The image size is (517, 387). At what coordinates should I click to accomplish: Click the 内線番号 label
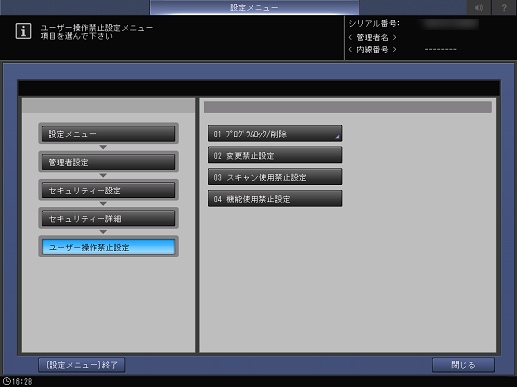[x=372, y=50]
